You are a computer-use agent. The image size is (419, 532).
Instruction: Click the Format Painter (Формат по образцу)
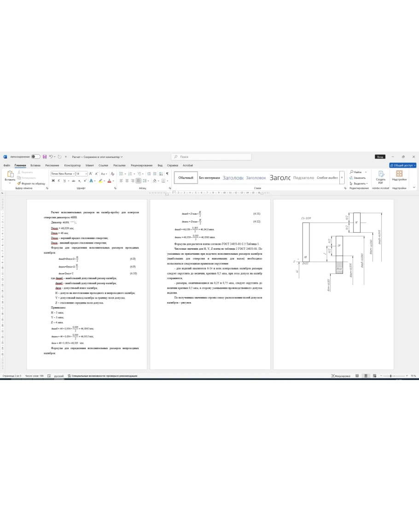(31, 183)
